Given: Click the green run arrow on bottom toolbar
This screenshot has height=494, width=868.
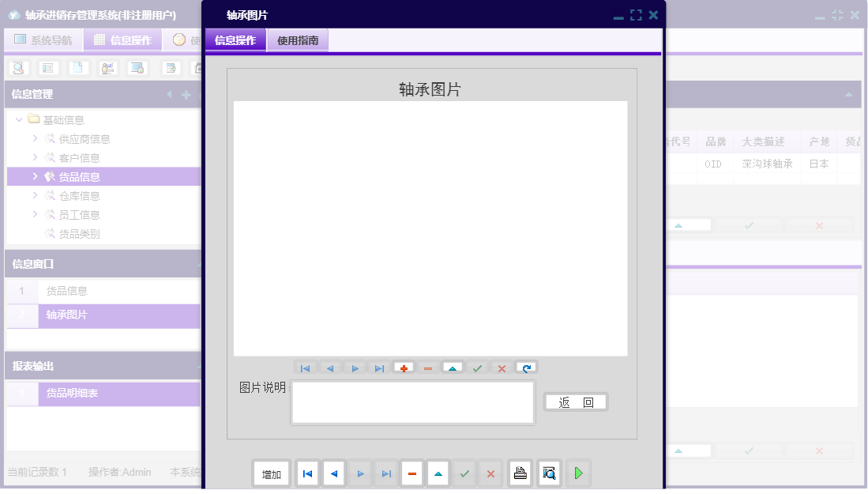Looking at the screenshot, I should [578, 473].
